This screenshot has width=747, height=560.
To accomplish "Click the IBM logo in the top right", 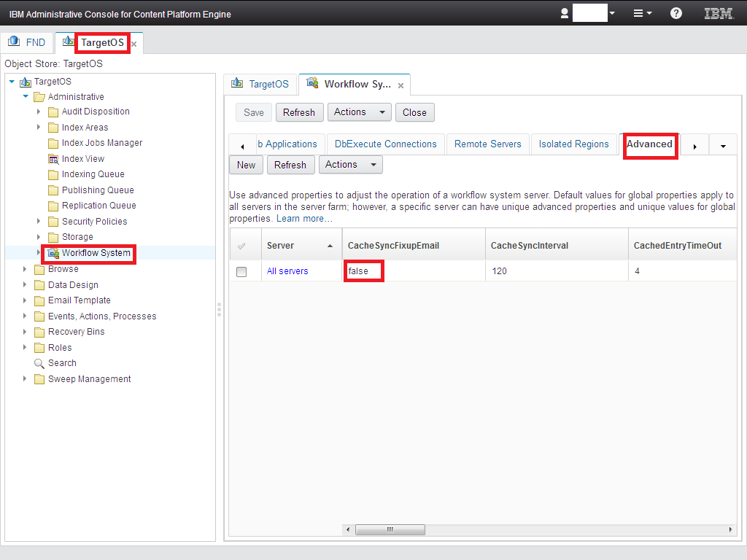I will [x=718, y=12].
